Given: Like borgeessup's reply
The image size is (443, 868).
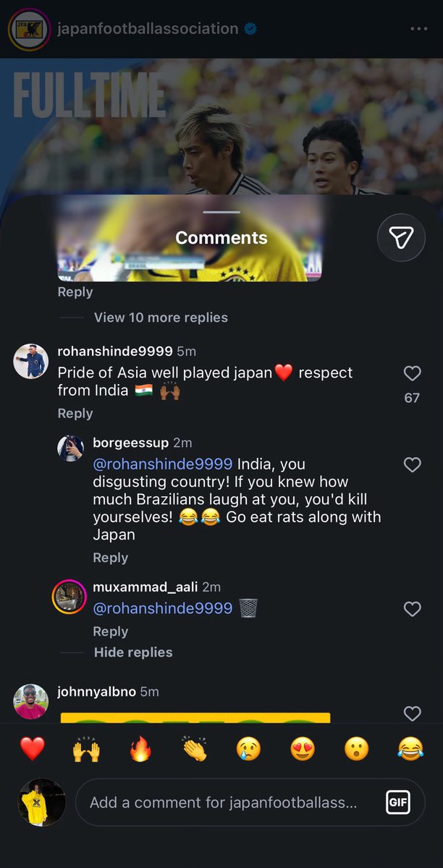Looking at the screenshot, I should (x=412, y=464).
